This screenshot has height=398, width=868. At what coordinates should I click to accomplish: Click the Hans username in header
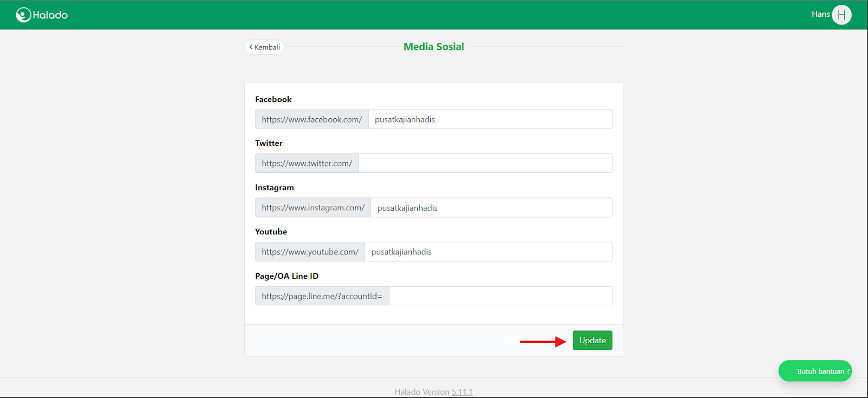(820, 15)
